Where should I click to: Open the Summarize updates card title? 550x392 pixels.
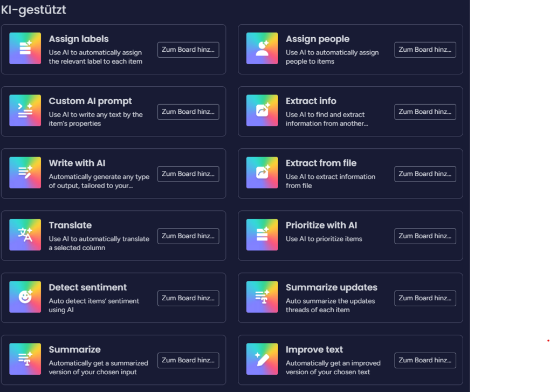click(331, 287)
